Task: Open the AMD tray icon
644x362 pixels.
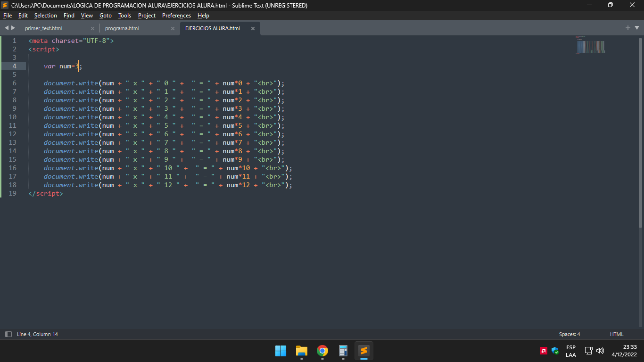Action: 544,351
